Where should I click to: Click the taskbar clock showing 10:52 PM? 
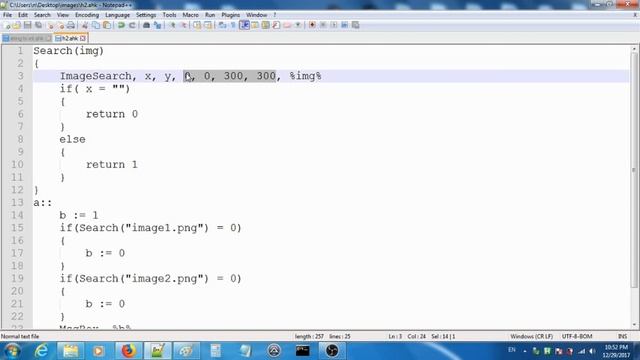tap(616, 351)
